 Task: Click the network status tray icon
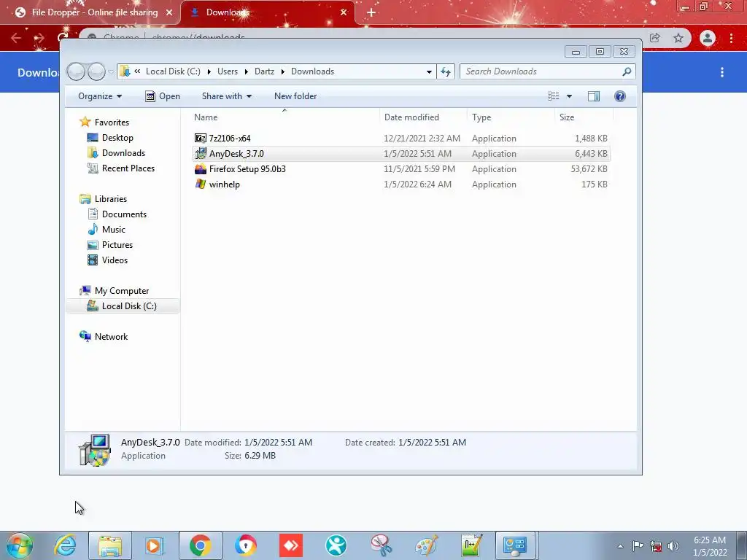coord(656,546)
